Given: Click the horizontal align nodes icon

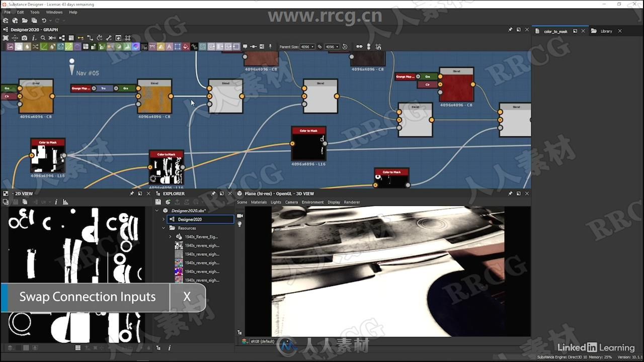Looking at the screenshot, I should pos(359,47).
